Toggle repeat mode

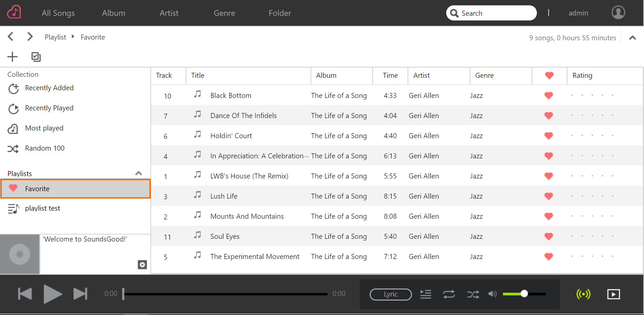pos(449,294)
